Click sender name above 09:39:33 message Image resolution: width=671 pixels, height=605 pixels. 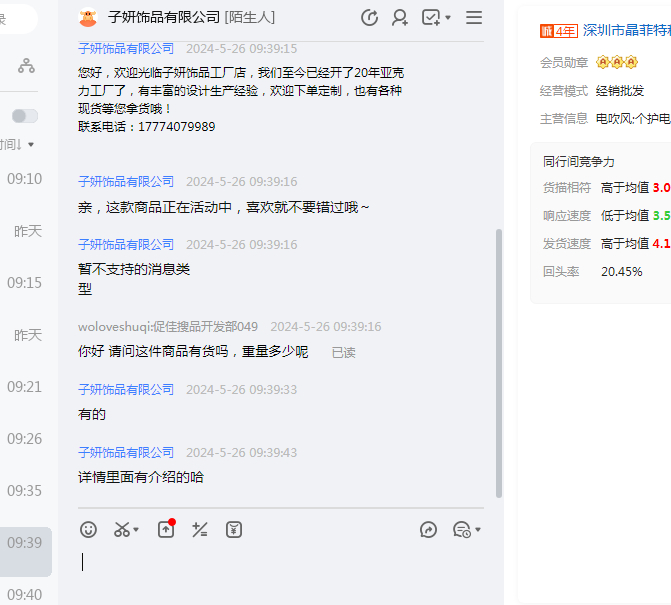(x=126, y=390)
